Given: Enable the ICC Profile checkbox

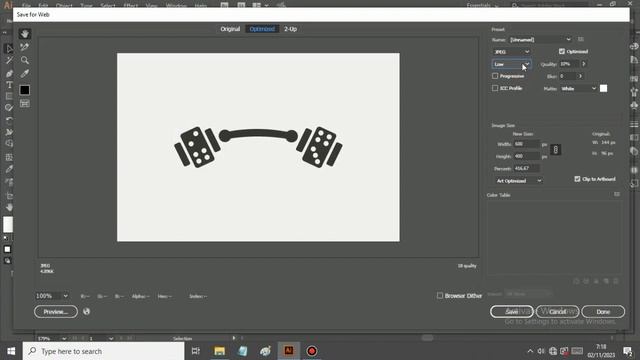Looking at the screenshot, I should pos(495,88).
